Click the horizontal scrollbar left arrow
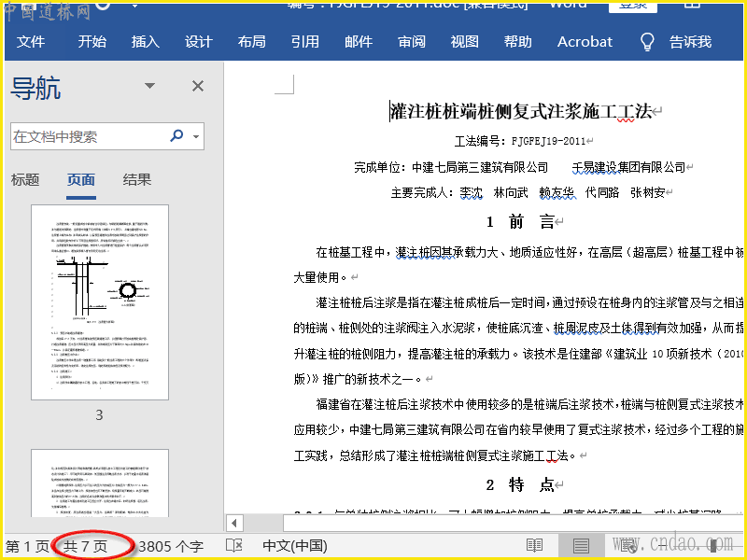Image resolution: width=747 pixels, height=560 pixels. (234, 524)
